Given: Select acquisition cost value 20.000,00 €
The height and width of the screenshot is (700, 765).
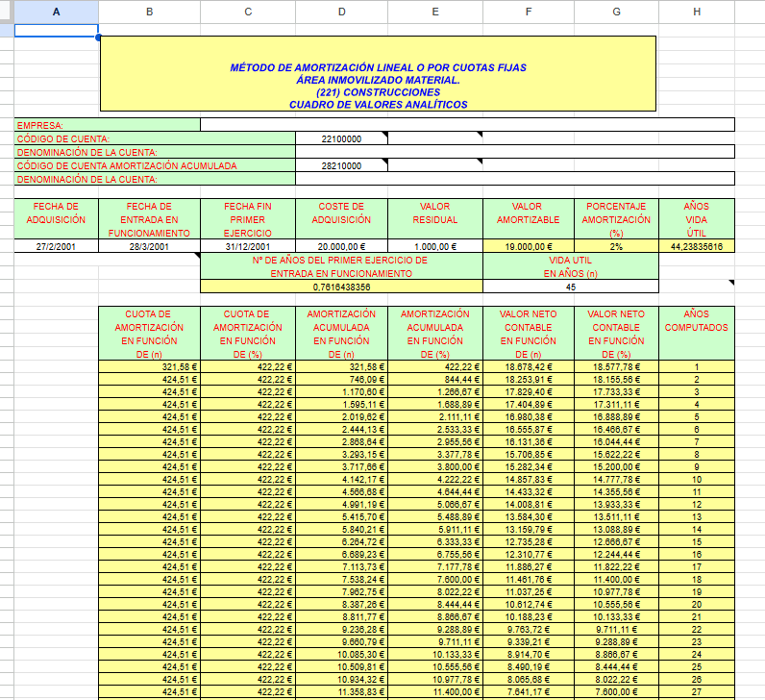Looking at the screenshot, I should click(x=341, y=246).
